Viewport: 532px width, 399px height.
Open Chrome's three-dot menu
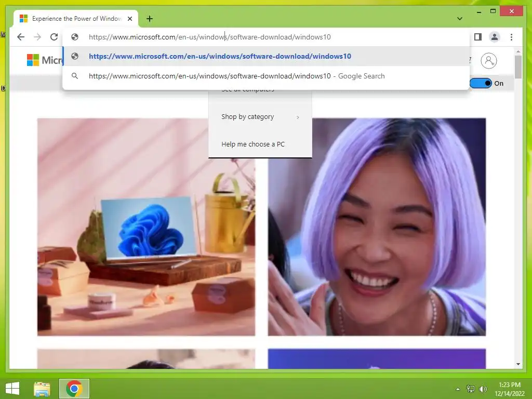(x=511, y=37)
